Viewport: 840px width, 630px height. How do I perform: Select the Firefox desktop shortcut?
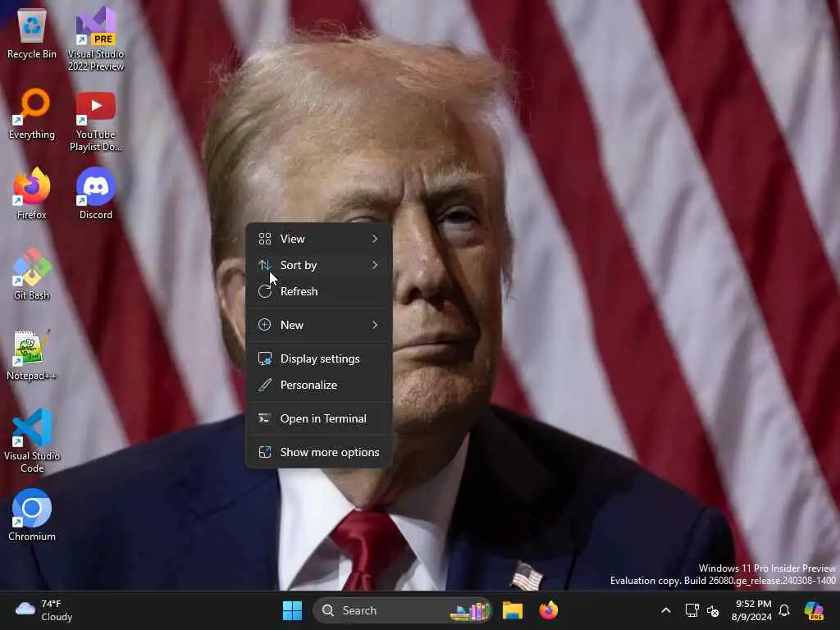click(x=32, y=194)
